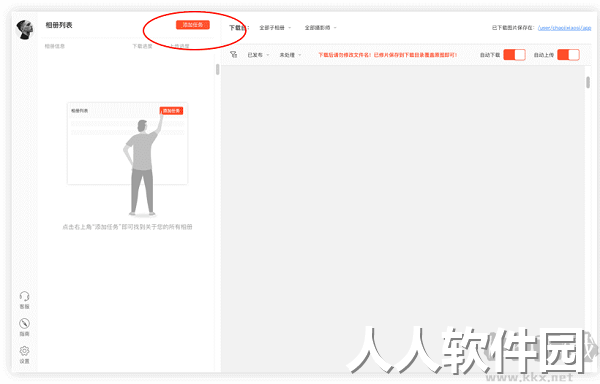The image size is (600, 384).
Task: Open the downloaded images save path link
Action: (564, 28)
